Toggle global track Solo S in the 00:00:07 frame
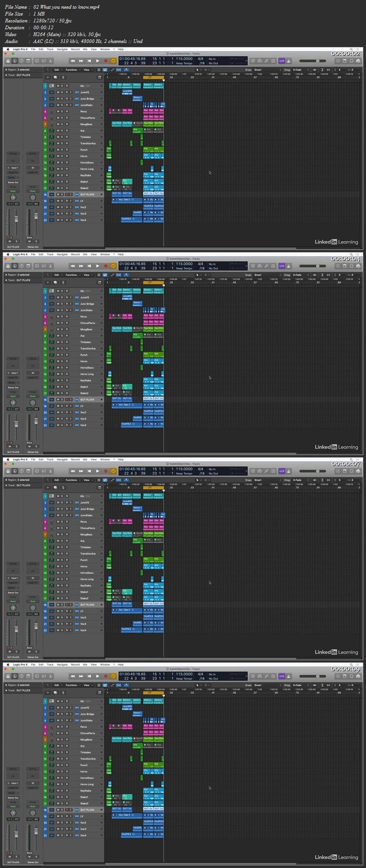Viewport: 366px width, 868px height. pyautogui.click(x=63, y=487)
